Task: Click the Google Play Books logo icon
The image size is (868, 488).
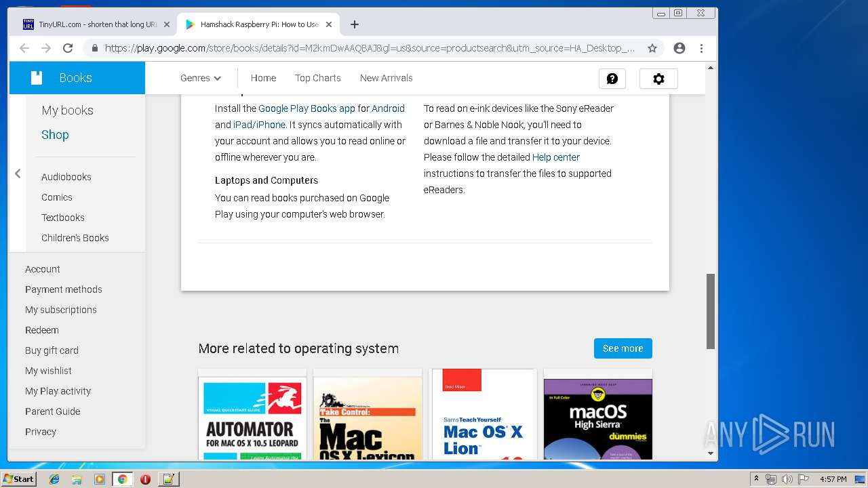Action: 37,78
